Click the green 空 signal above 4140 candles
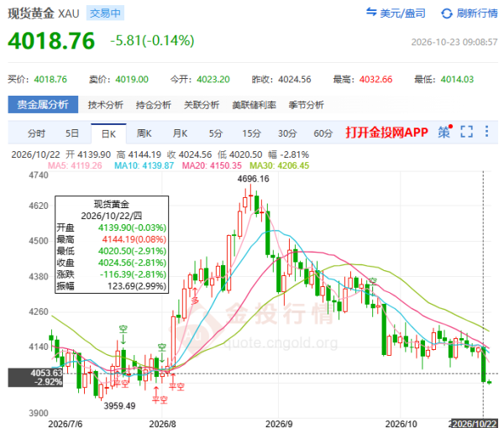 (x=123, y=330)
